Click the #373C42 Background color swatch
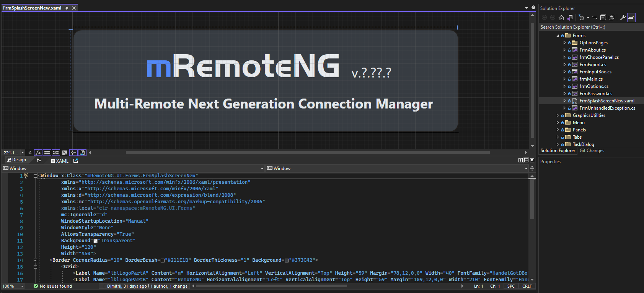 287,261
